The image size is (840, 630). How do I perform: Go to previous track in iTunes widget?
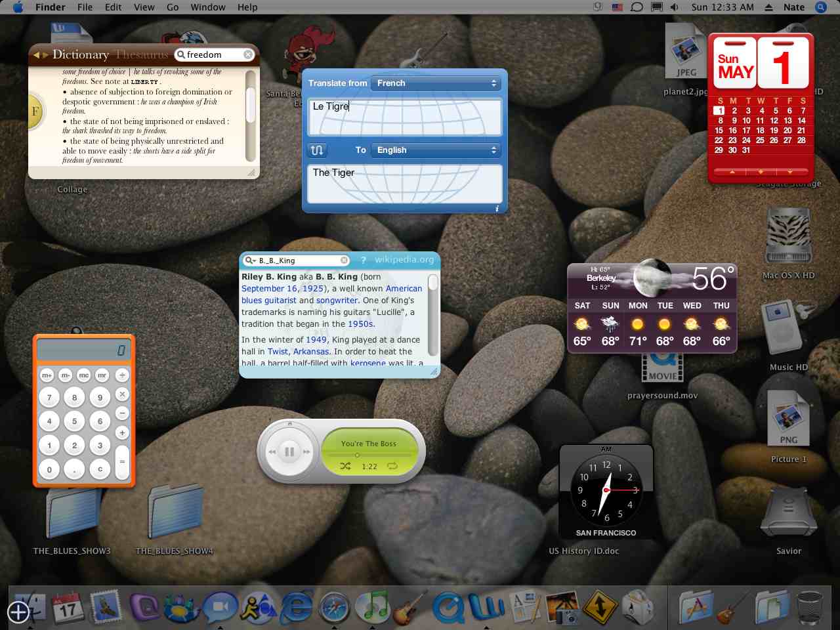(272, 451)
